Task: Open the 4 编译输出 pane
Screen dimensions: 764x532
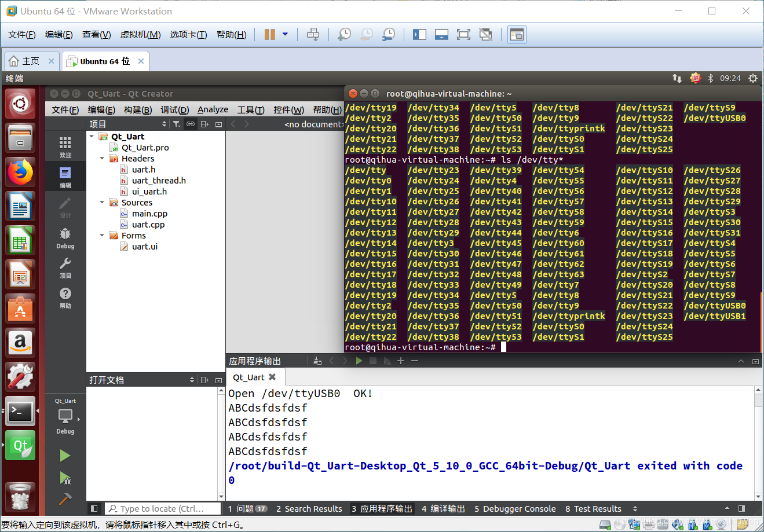Action: (x=444, y=509)
